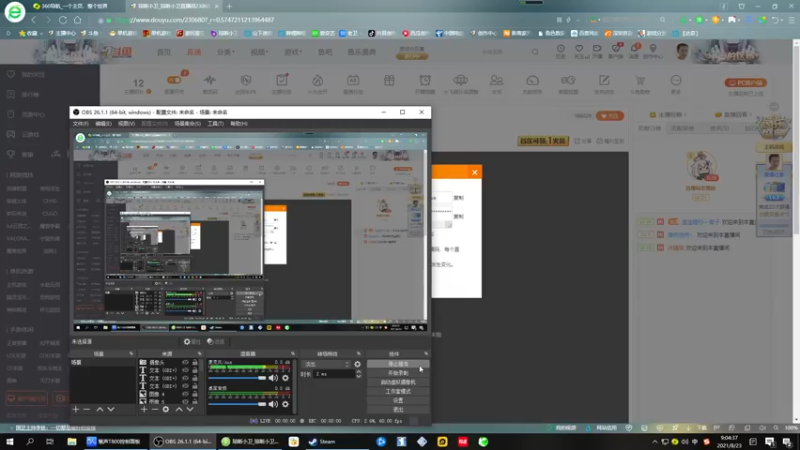
Task: Toggle the orange live switch in Douyu toolbar
Action: [174, 80]
